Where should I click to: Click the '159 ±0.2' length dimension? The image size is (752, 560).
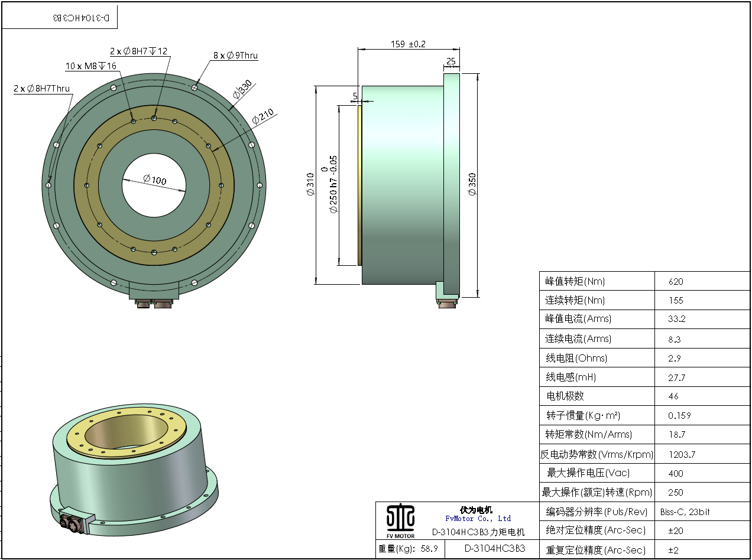(408, 44)
